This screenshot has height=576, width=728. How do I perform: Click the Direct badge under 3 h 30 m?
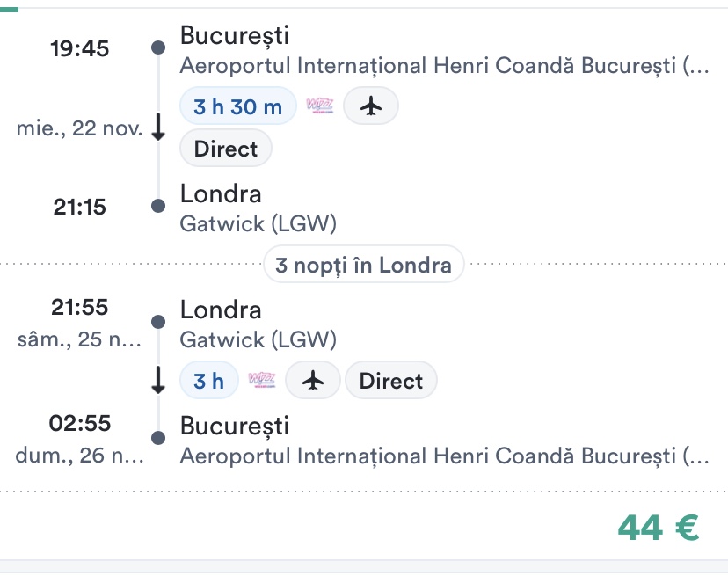pos(226,149)
